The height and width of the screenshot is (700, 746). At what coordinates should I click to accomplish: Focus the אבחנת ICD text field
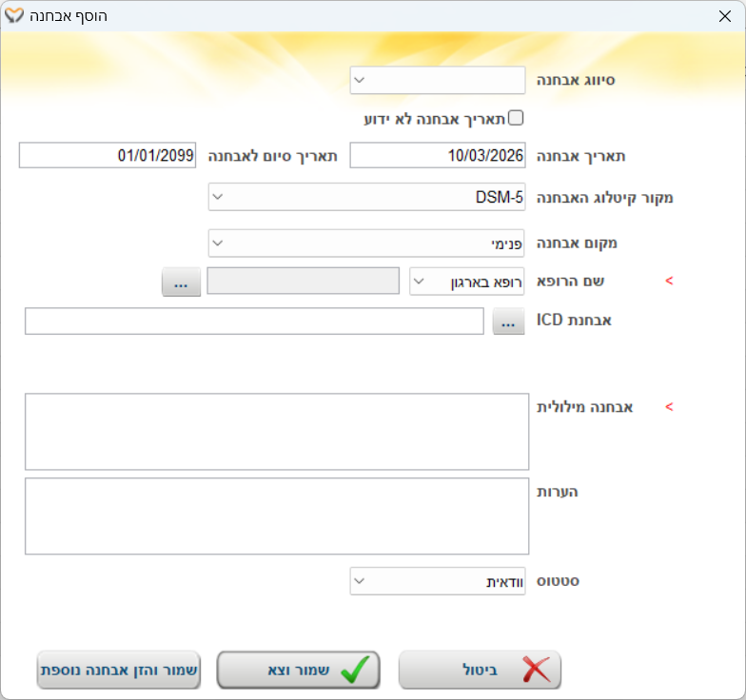(254, 322)
